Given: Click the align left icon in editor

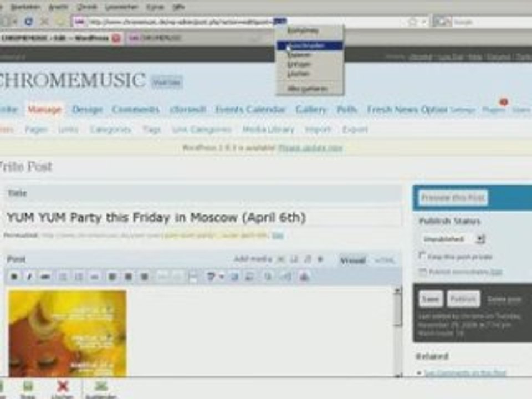Looking at the screenshot, I should click(x=112, y=277).
